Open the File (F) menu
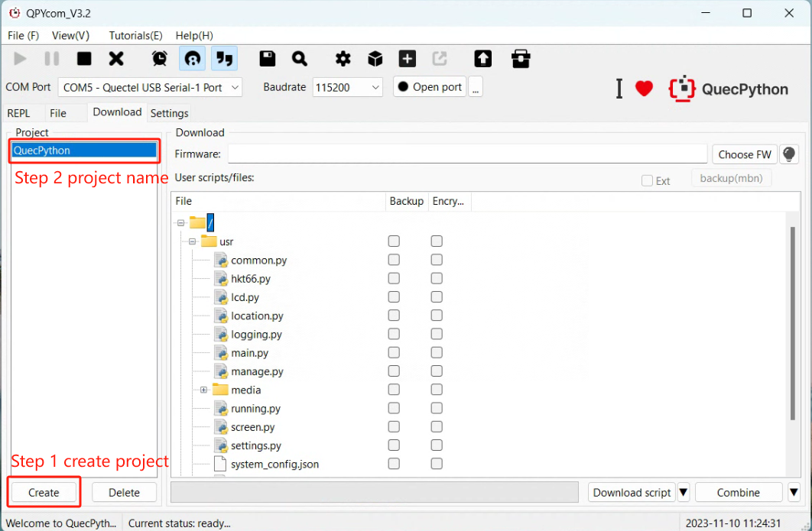Viewport: 812px width, 531px height. (x=23, y=35)
